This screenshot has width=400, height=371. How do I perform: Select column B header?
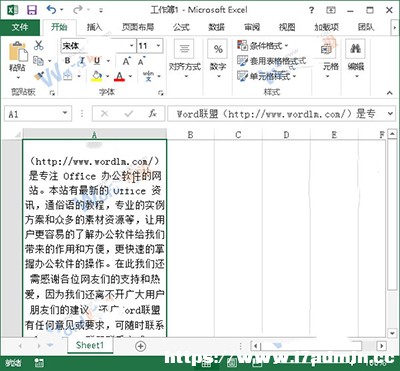(x=190, y=134)
